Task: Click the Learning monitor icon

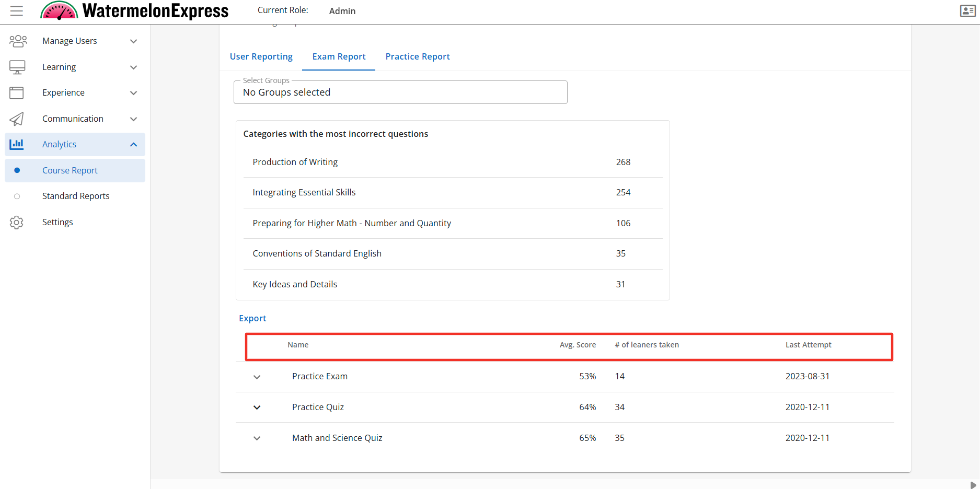Action: 17,67
